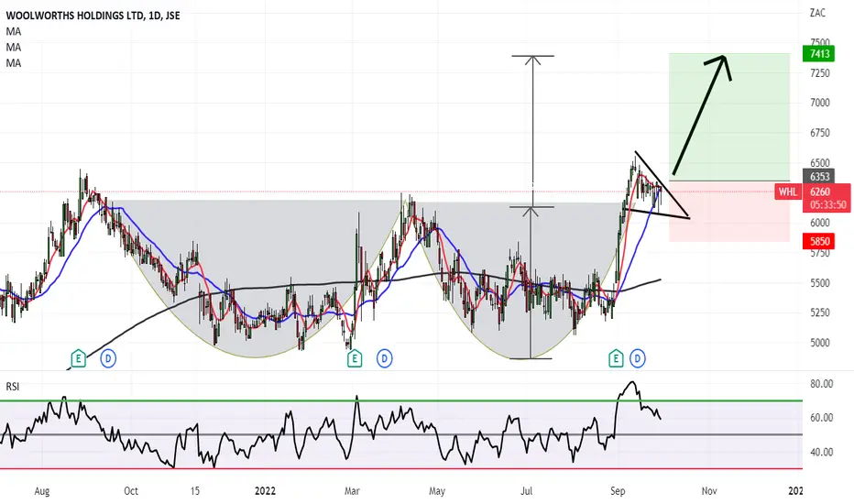
Task: Click the MA label directly beneath the title
Action: click(x=14, y=31)
